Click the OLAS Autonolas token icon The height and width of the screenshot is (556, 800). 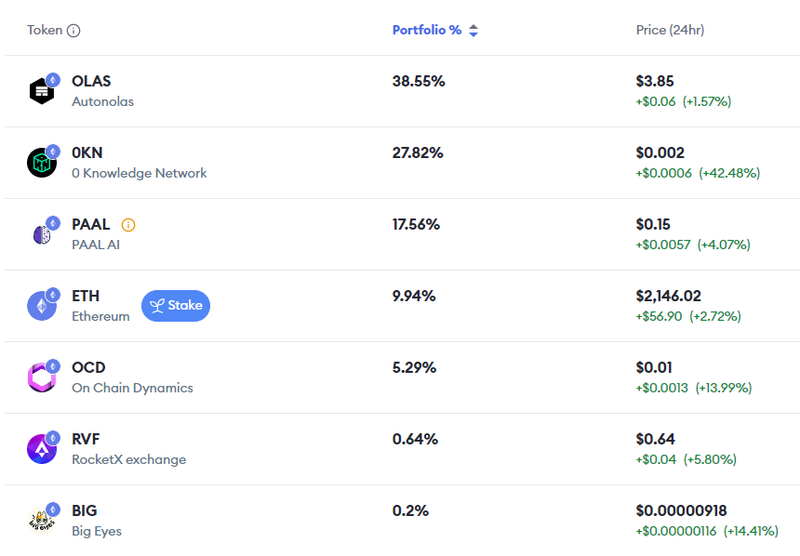[42, 91]
